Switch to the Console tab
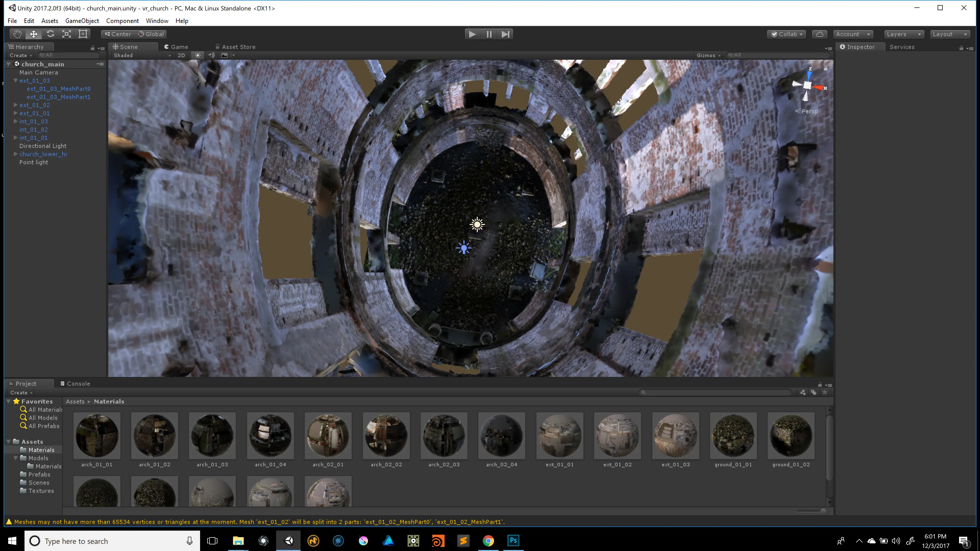This screenshot has width=980, height=551. (x=75, y=383)
